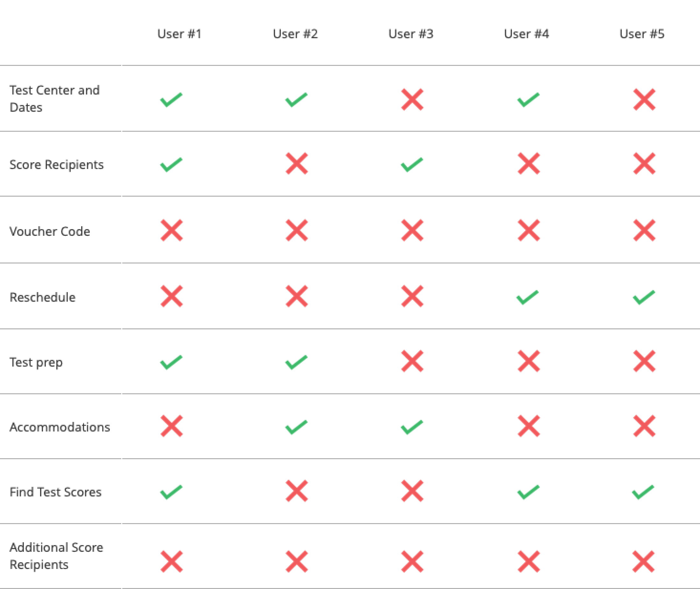Click User #5 green check in Reschedule row
700x589 pixels.
644,297
